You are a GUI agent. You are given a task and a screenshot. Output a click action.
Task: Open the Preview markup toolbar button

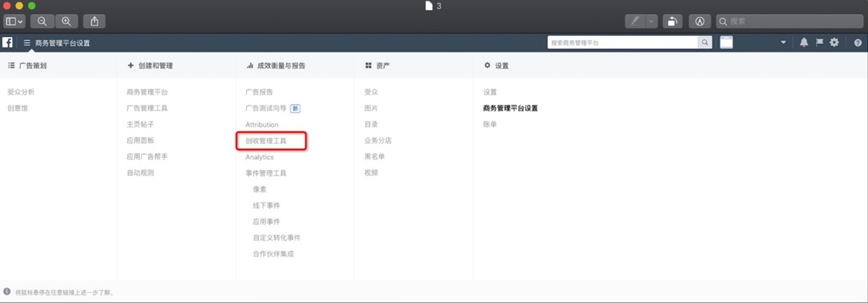coord(700,21)
